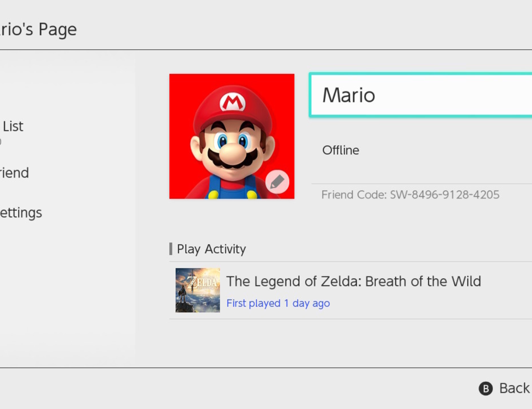
Task: Open User Settings in the sidebar
Action: click(20, 213)
